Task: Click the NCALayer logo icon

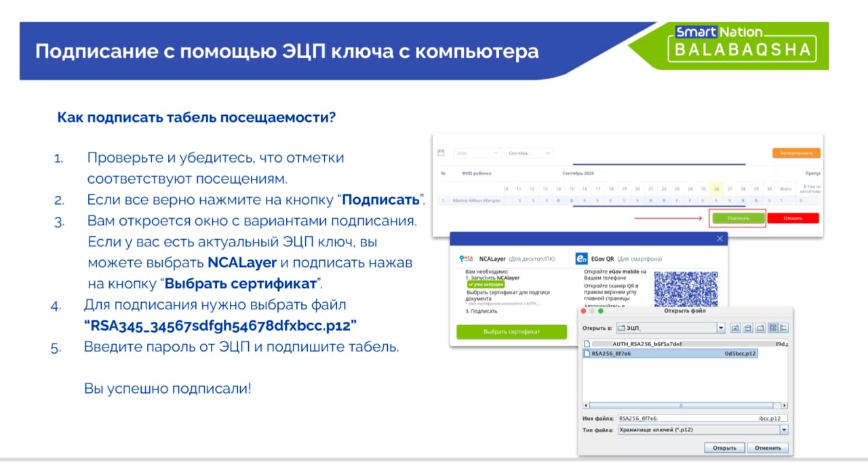Action: coord(467,258)
